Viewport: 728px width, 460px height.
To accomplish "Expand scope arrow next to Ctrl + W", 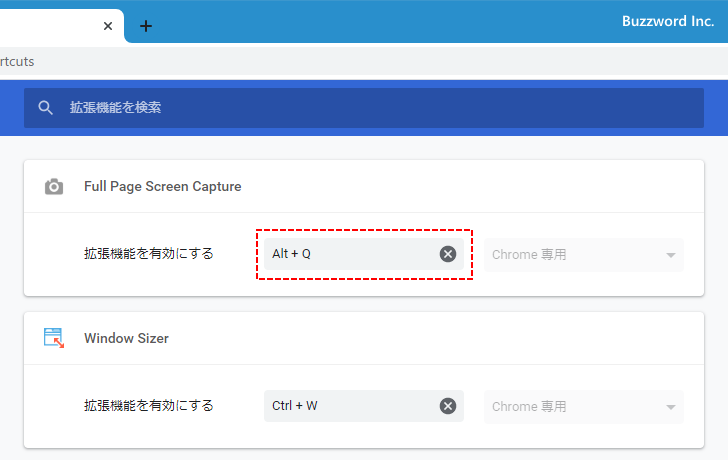I will click(x=670, y=407).
